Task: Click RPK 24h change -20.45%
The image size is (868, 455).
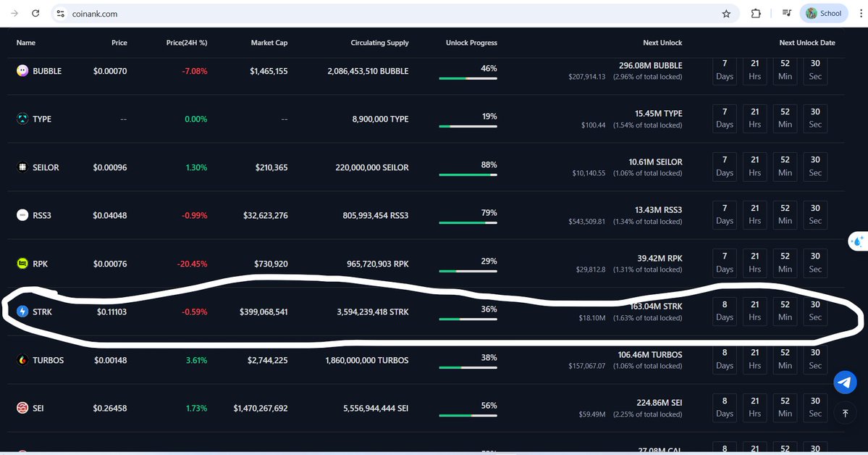Action: (192, 263)
